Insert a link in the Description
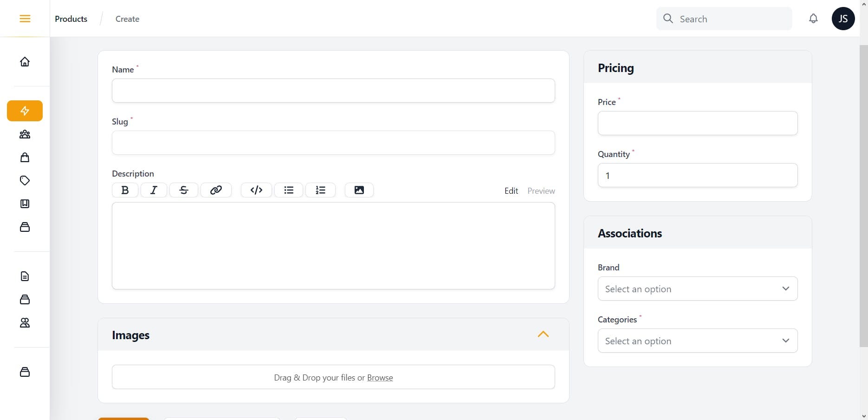 [x=216, y=190]
